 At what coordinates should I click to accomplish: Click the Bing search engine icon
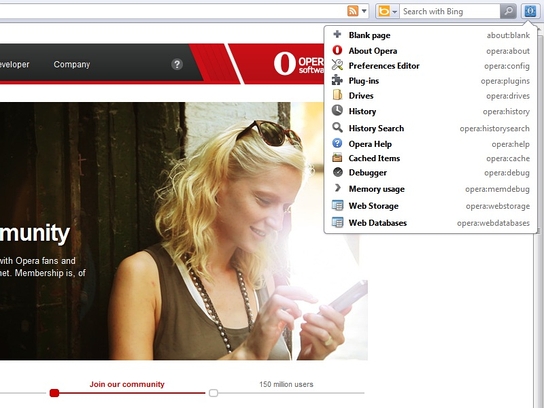click(384, 11)
